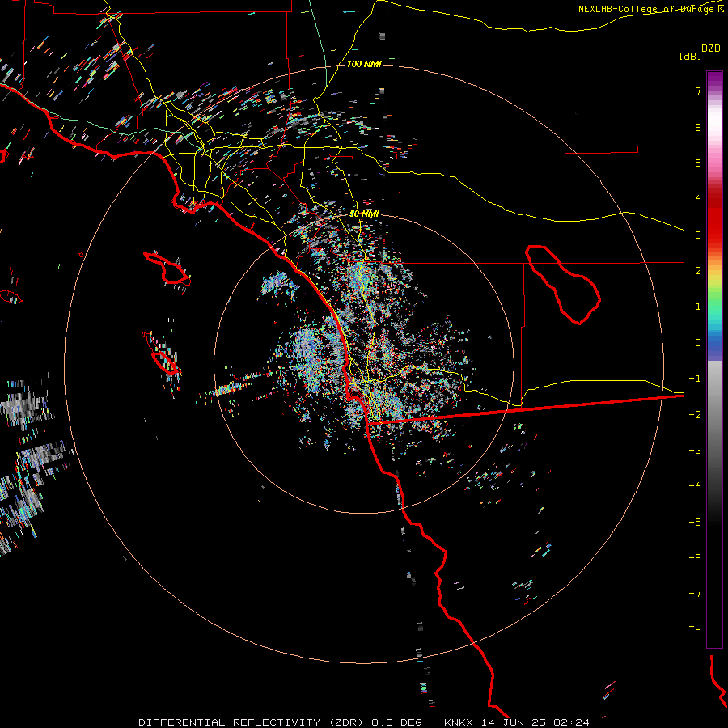Click the 5 value on the scale
Screen dimensions: 728x728
coord(698,163)
